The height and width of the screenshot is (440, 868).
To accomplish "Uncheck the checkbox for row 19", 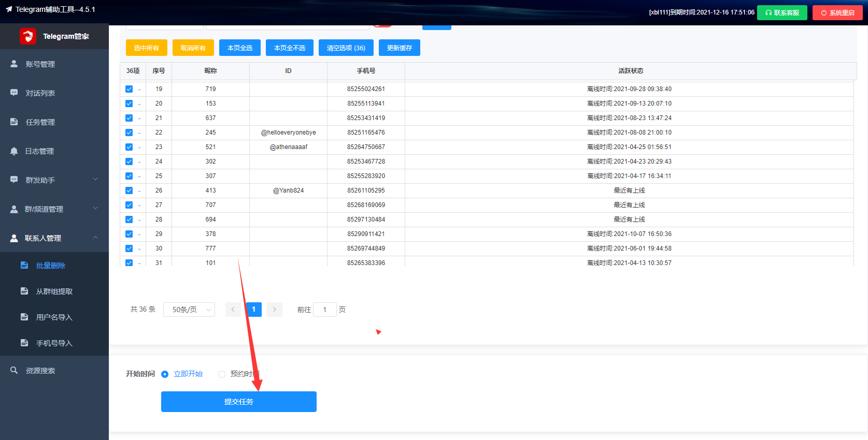I will tap(129, 89).
